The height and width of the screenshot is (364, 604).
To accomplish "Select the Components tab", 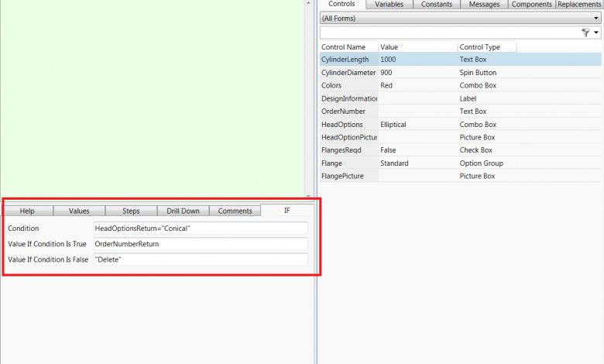I will coord(532,5).
